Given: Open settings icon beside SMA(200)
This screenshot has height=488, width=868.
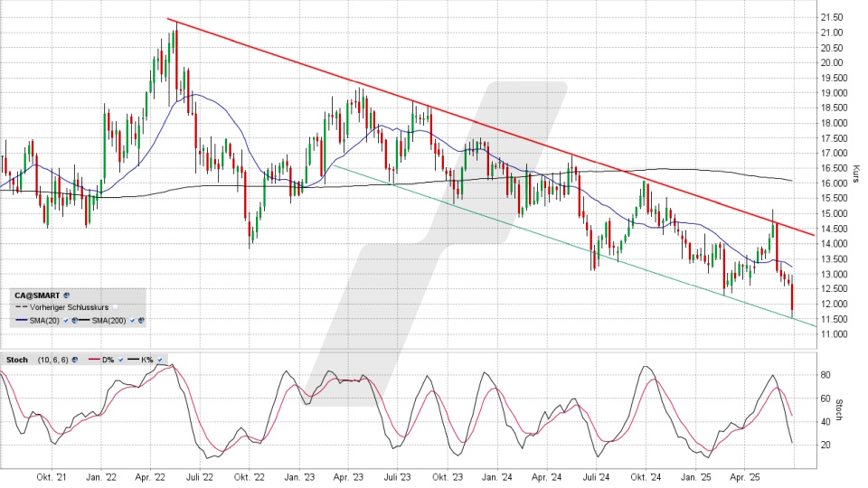Looking at the screenshot, I should point(141,320).
